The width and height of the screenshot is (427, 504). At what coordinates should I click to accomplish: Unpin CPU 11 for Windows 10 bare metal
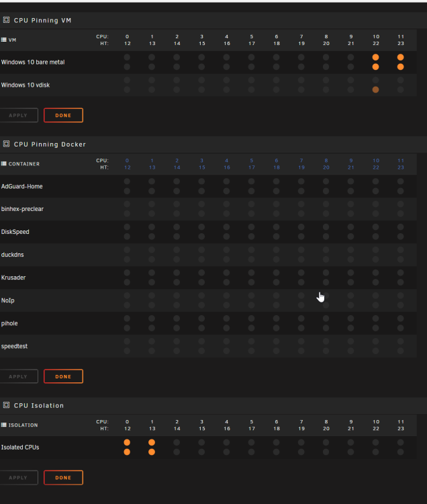point(400,57)
